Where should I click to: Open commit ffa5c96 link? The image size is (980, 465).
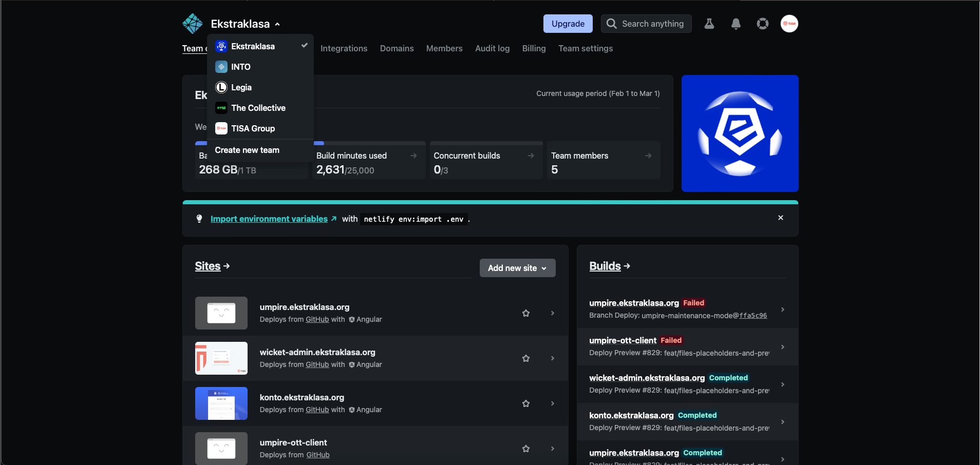pos(753,316)
